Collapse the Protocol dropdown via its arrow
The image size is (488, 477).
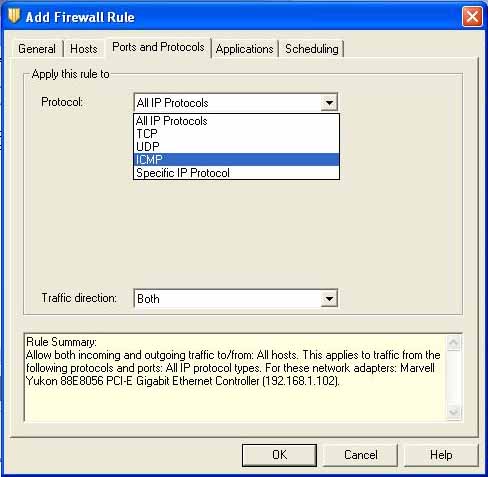[x=329, y=103]
